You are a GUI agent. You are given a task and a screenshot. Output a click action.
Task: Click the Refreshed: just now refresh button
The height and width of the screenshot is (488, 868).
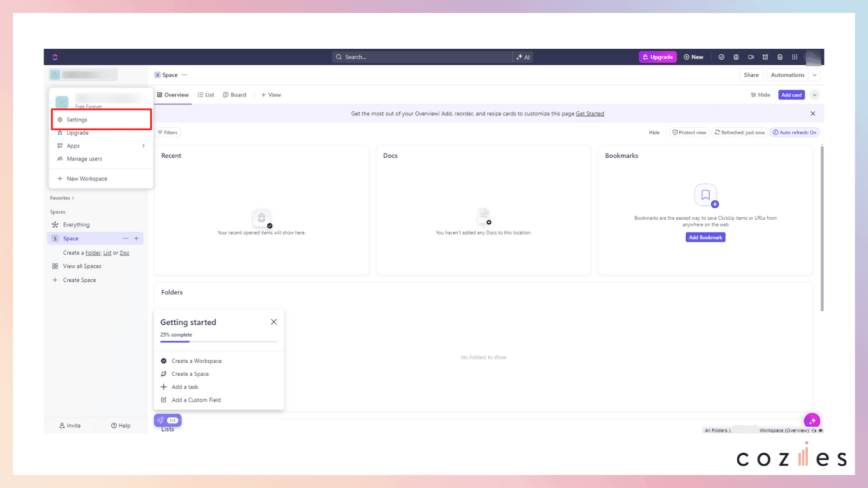coord(740,132)
